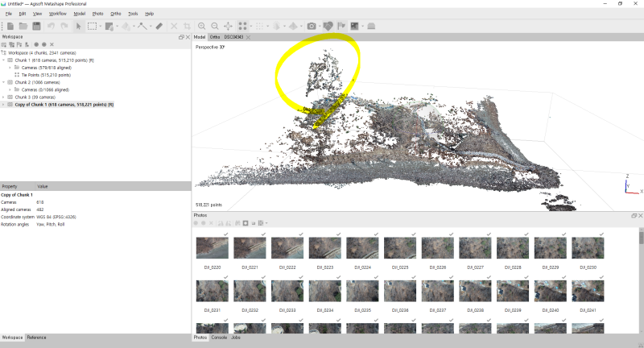
Task: Switch to the Reference panel tab
Action: pyautogui.click(x=36, y=338)
